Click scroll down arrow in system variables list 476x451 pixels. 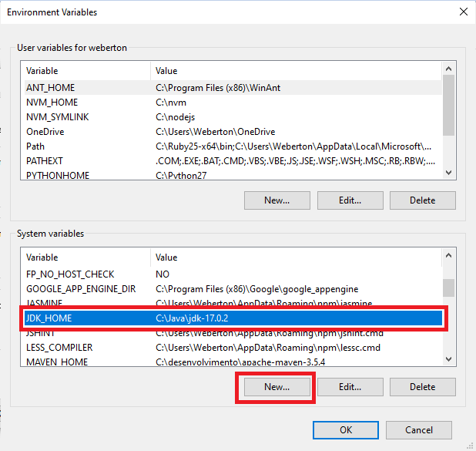click(x=448, y=359)
